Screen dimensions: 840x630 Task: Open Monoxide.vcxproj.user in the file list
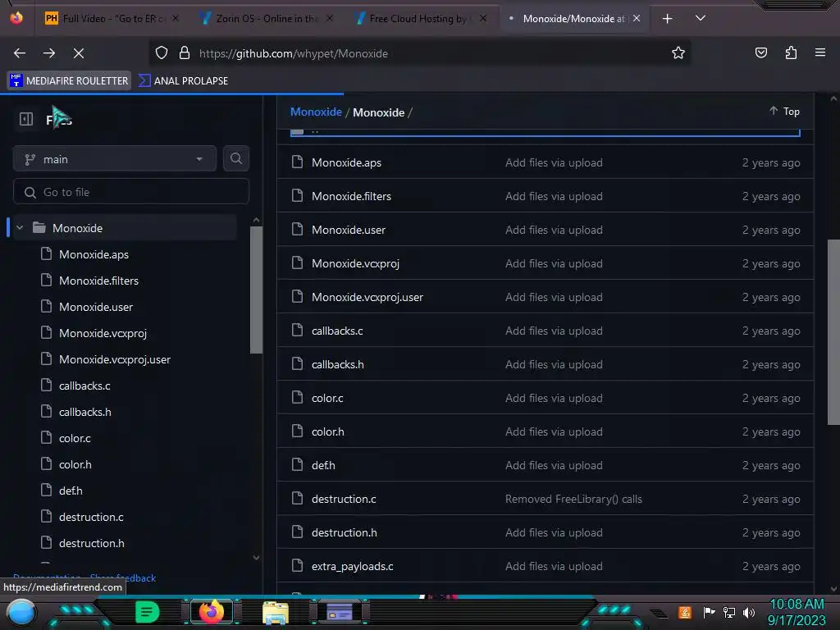tap(367, 297)
